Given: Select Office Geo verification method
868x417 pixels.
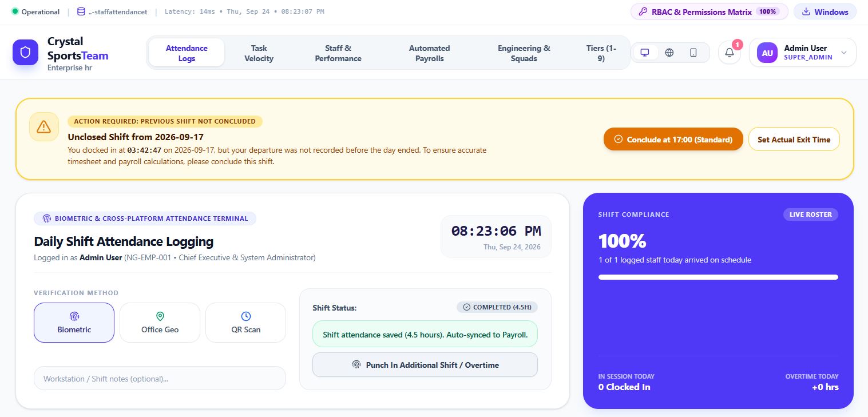Looking at the screenshot, I should click(x=160, y=323).
